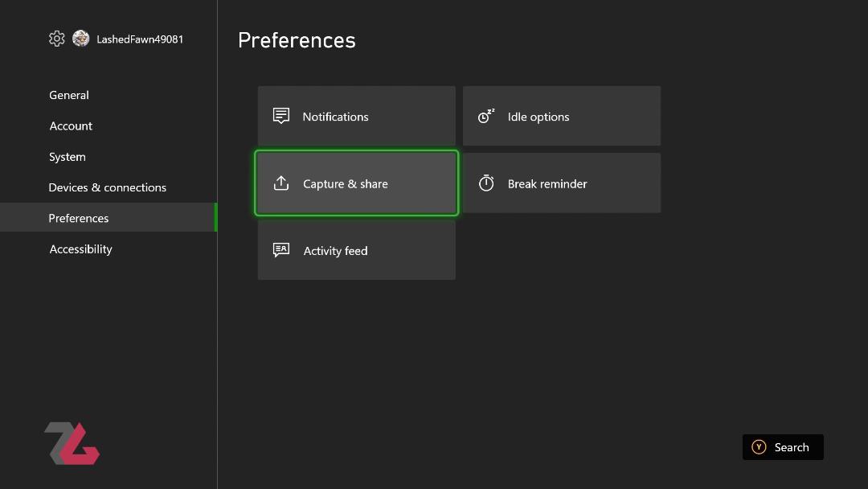This screenshot has height=489, width=868.
Task: Open the Activity feed tile
Action: tap(357, 250)
